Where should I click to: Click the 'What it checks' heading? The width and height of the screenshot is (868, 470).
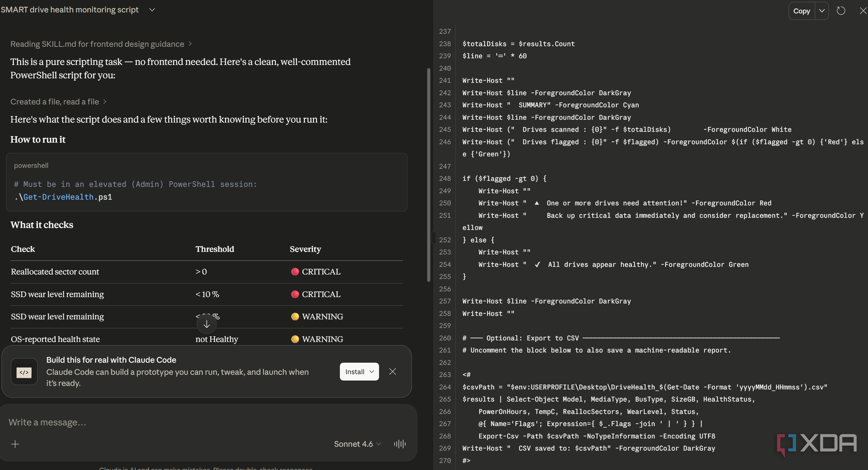(x=42, y=225)
